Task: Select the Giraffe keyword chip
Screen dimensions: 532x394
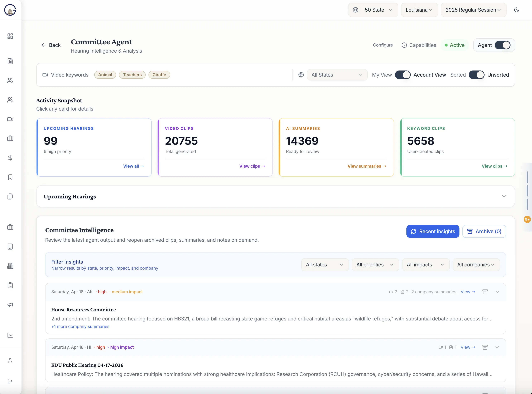Action: [x=159, y=75]
